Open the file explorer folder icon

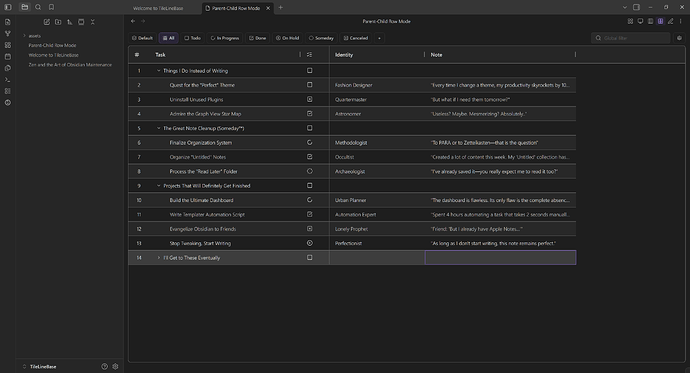[25, 7]
